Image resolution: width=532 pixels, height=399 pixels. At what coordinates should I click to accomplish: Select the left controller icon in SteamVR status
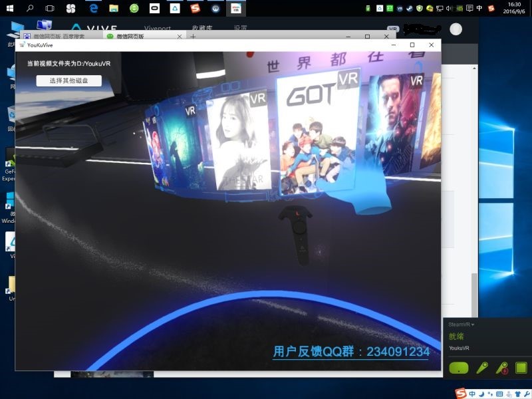[482, 367]
